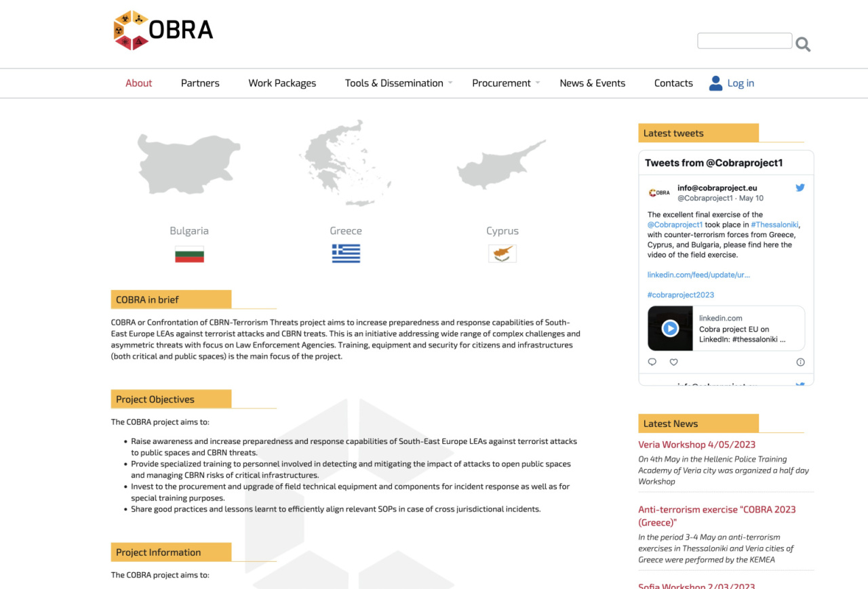The height and width of the screenshot is (589, 868).
Task: Click the search magnifier icon
Action: (x=803, y=45)
